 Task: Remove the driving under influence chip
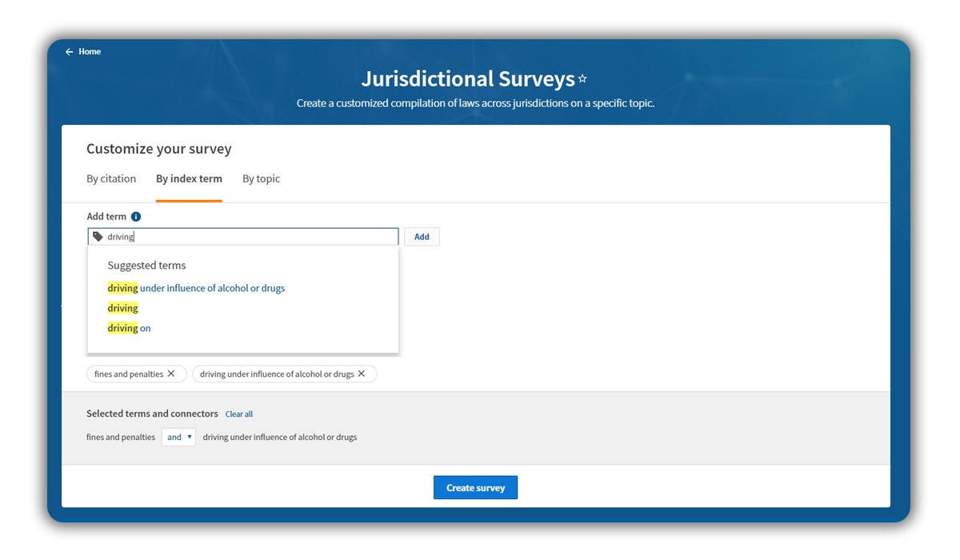coord(362,374)
